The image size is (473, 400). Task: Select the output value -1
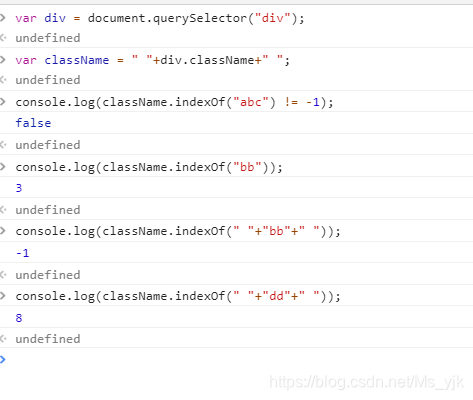coord(22,253)
